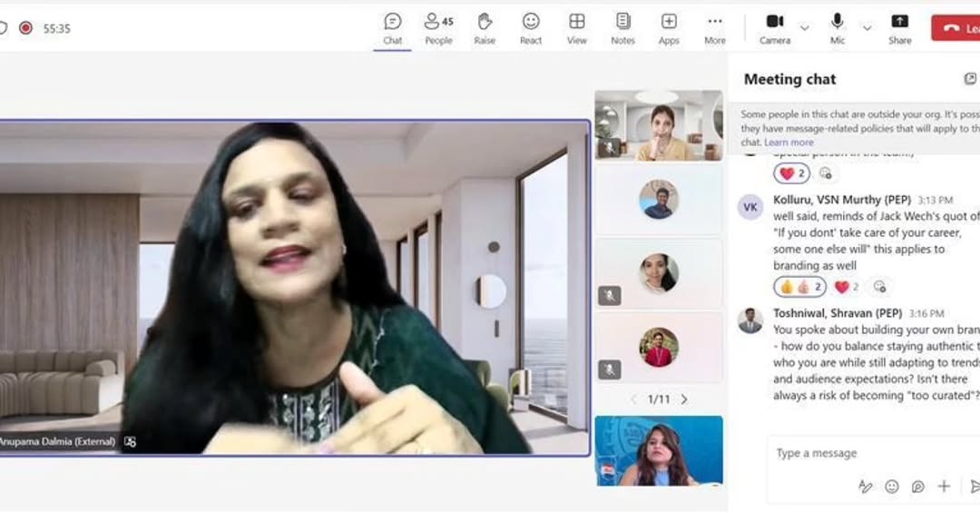Screen dimensions: 980x513
Task: Open the More options menu
Action: tap(715, 27)
